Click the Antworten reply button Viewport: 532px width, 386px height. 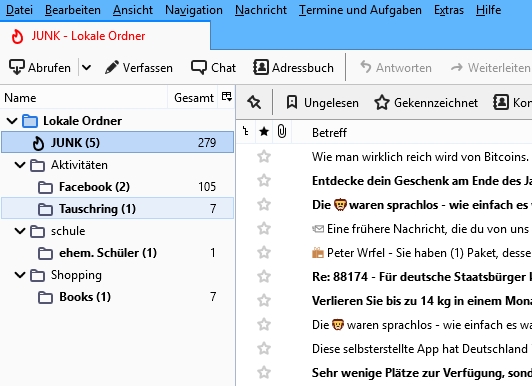click(395, 67)
